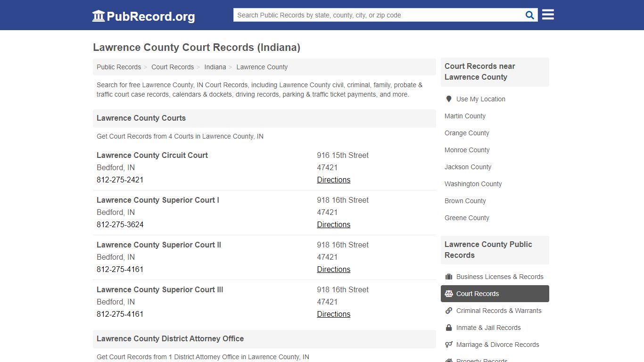Call Superior Court II number 812-275-4161
This screenshot has width=644, height=362.
[120, 269]
